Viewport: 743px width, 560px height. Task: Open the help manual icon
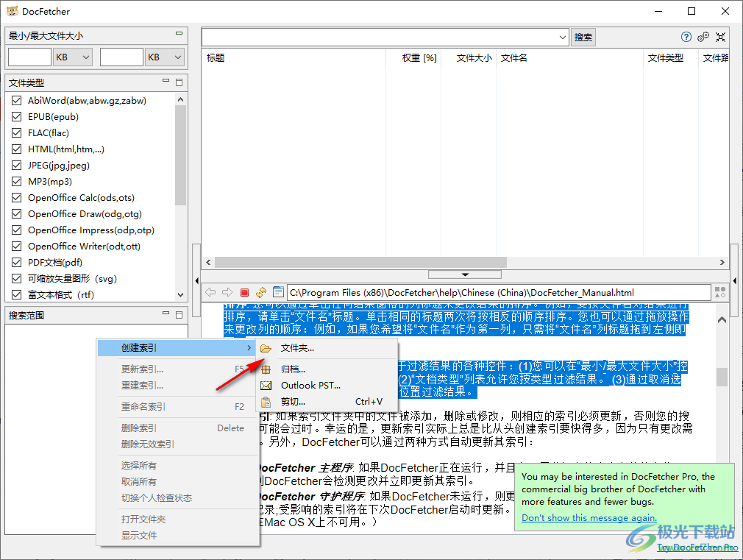coord(686,37)
